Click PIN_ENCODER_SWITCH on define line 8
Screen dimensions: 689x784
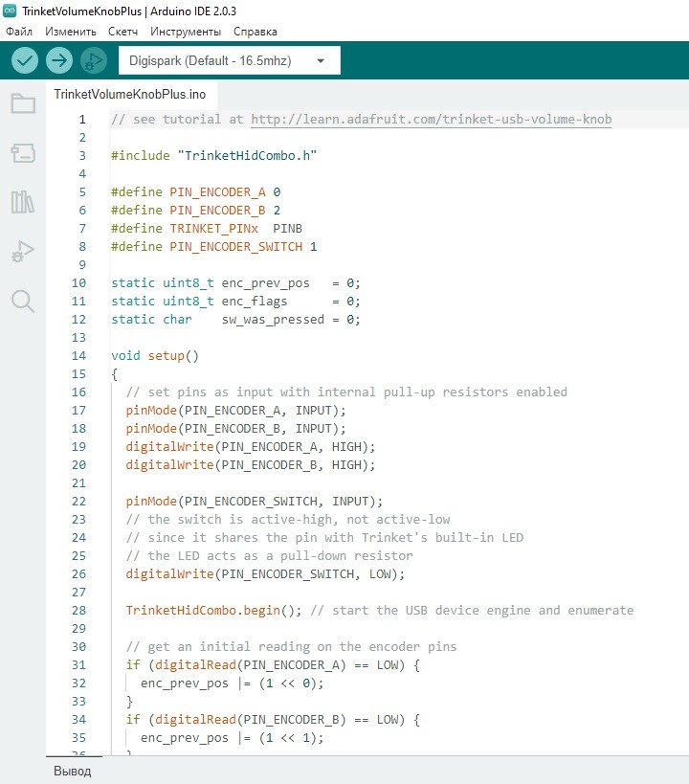236,247
